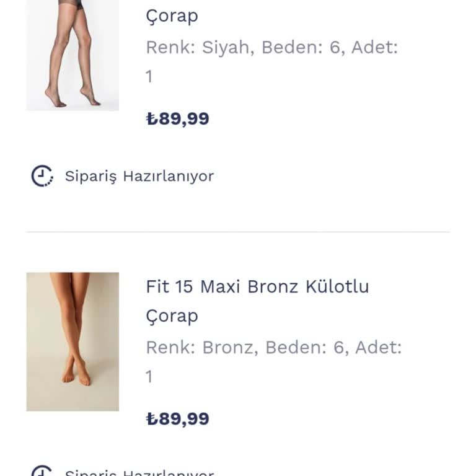Click quantity 1 under the Renk: Bronz line

pos(149,377)
